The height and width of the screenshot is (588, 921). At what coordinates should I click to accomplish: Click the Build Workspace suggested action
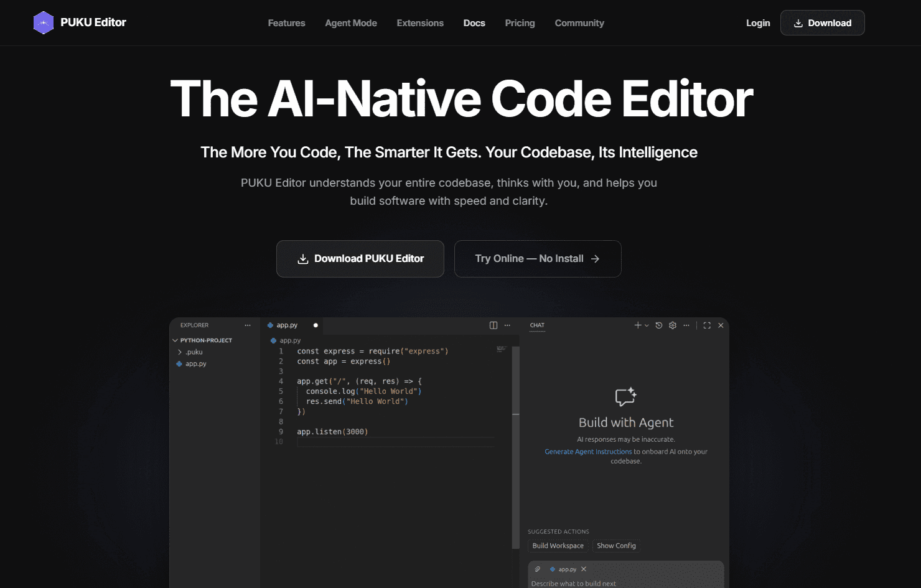558,546
